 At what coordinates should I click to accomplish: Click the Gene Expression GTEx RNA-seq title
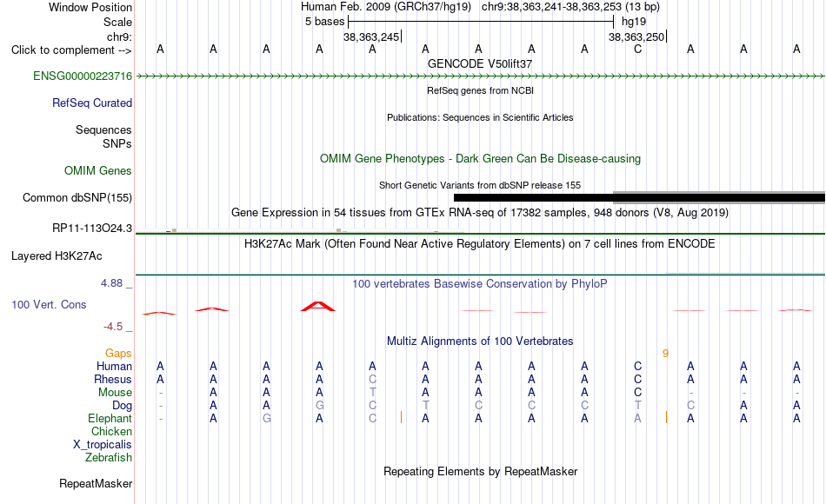click(x=480, y=213)
